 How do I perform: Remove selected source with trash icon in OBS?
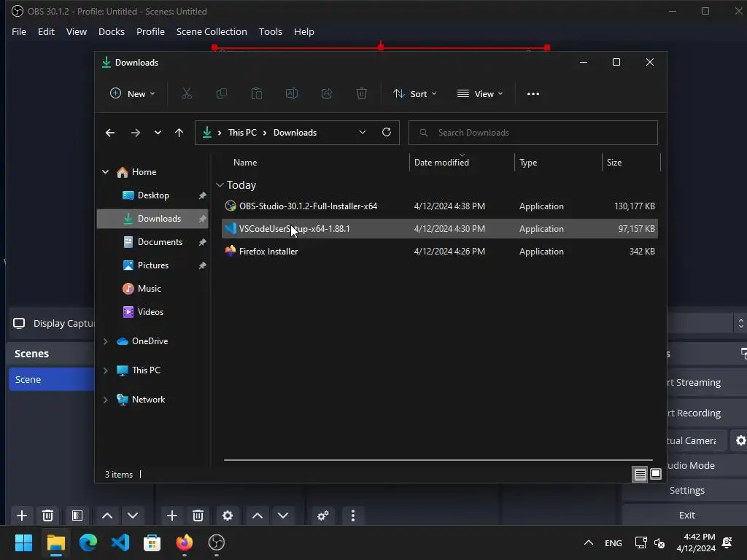pyautogui.click(x=198, y=516)
